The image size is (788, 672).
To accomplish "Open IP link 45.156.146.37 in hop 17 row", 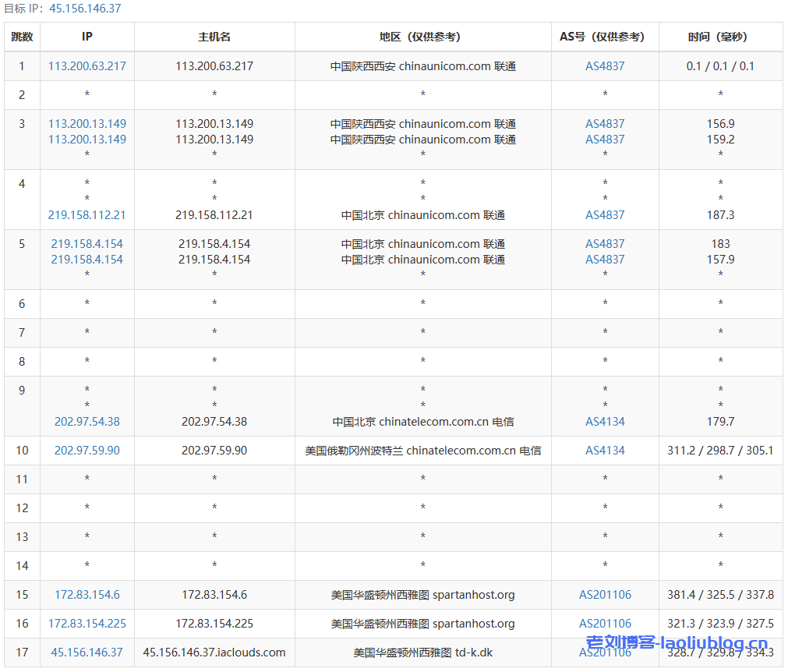I will pyautogui.click(x=87, y=653).
